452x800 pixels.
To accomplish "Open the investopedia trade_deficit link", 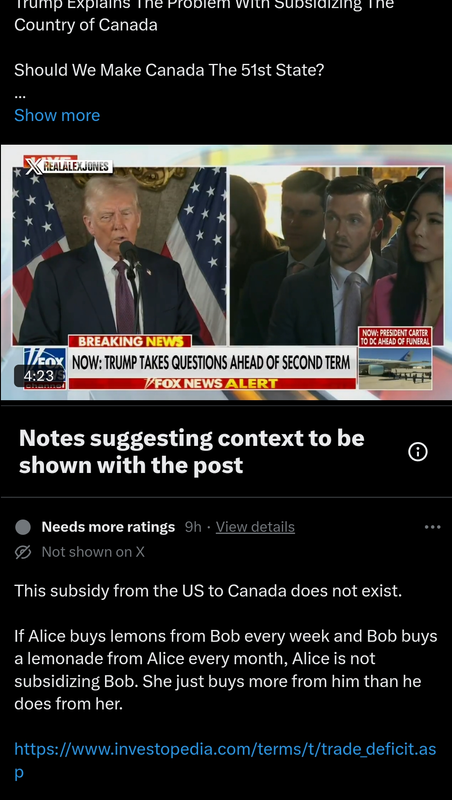I will (x=225, y=760).
